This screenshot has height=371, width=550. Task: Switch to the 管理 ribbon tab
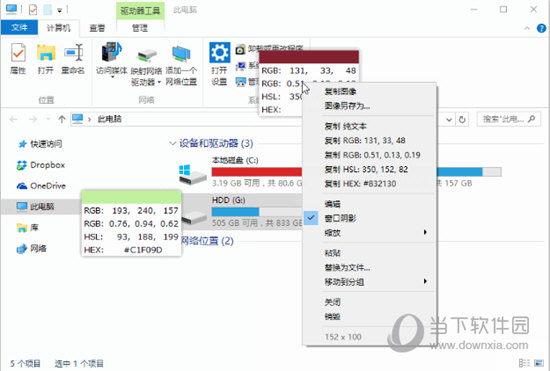(x=140, y=28)
